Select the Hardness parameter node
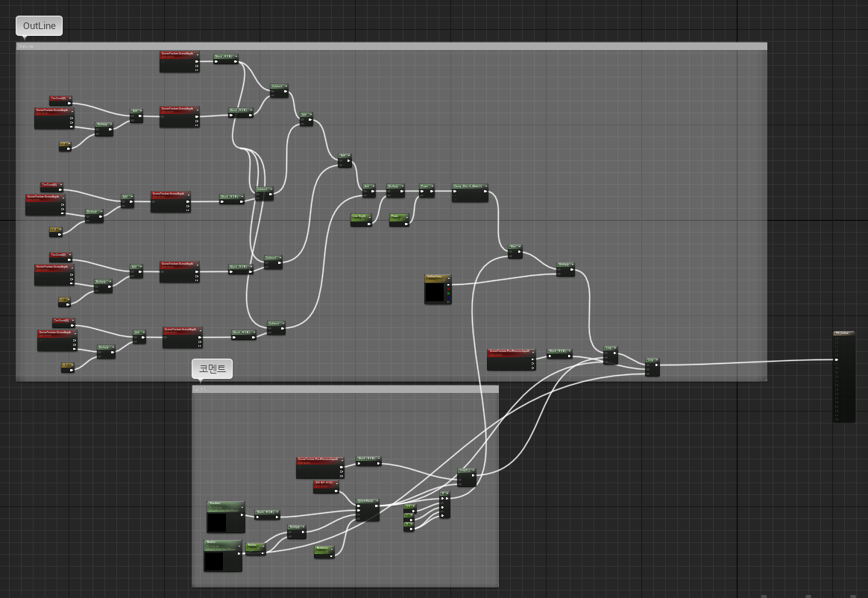Viewport: 868px width, 598px height. 324,552
